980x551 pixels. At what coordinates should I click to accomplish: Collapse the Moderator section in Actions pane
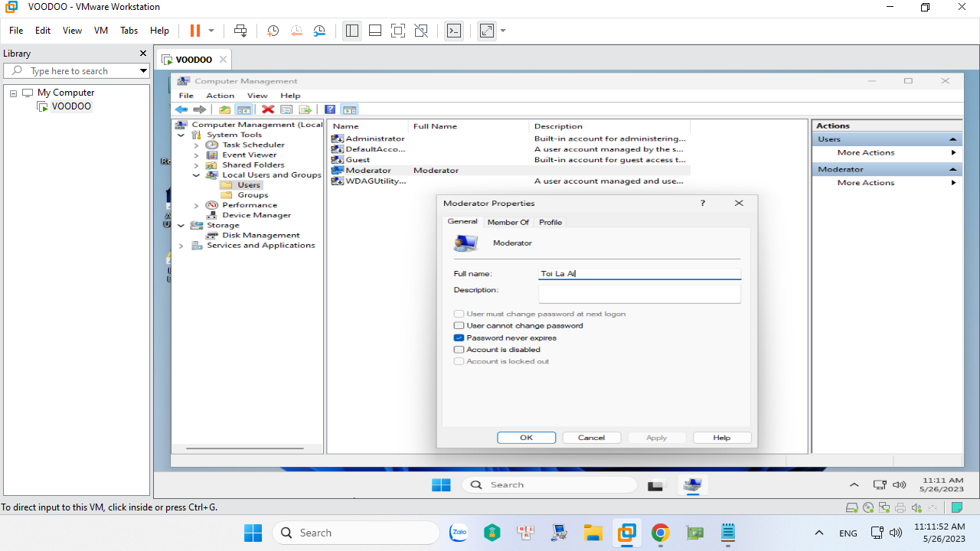coord(953,169)
